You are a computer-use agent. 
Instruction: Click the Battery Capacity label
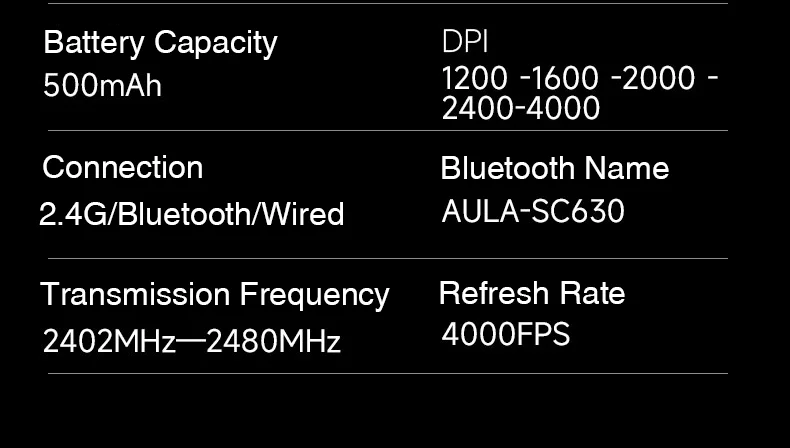160,43
